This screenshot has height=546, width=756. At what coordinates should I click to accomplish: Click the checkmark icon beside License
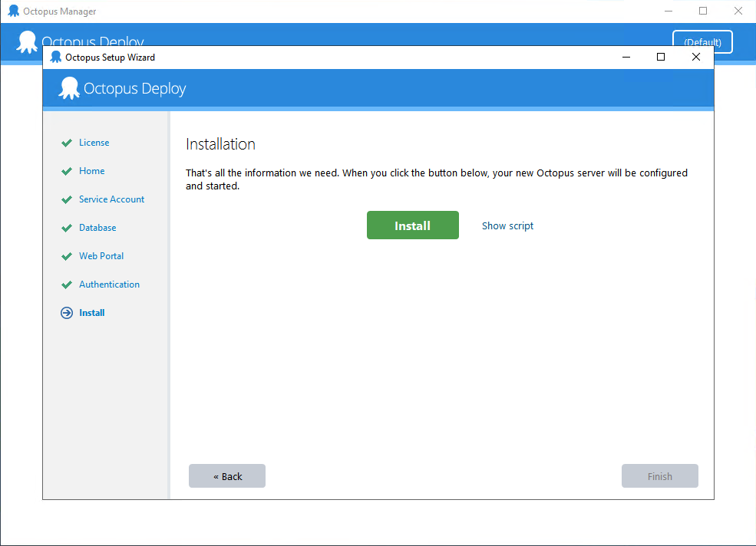(67, 143)
